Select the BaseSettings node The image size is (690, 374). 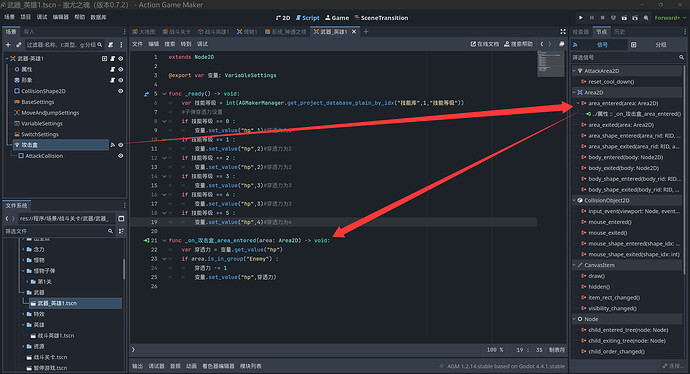coord(38,102)
